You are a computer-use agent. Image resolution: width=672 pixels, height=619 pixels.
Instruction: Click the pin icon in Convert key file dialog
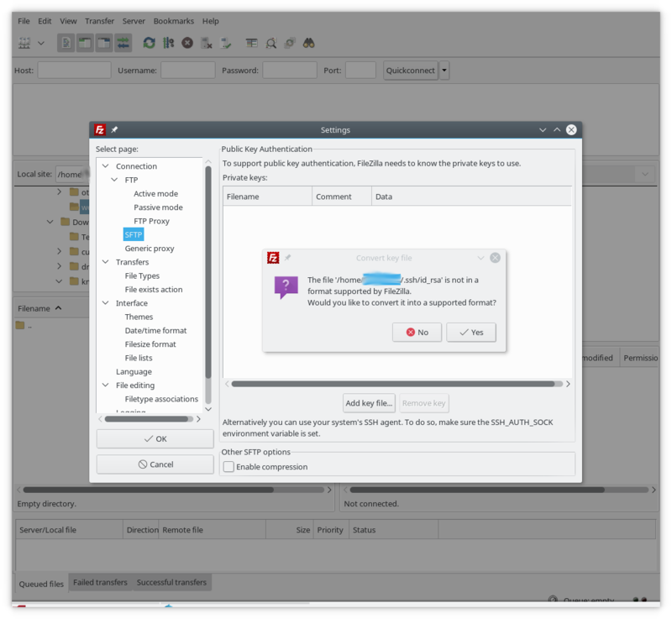pos(287,258)
